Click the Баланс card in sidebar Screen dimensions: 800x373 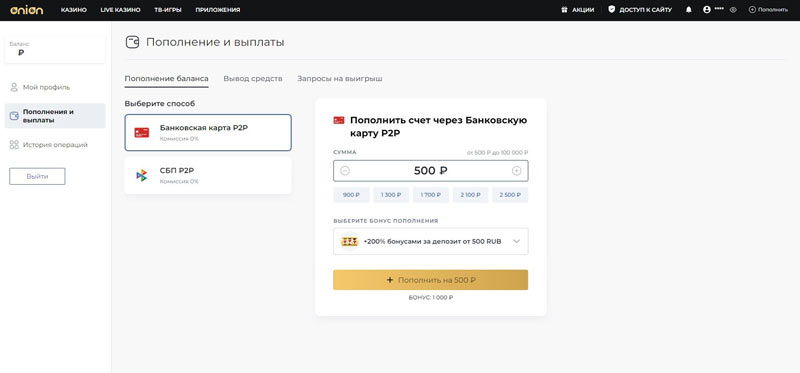coord(55,49)
